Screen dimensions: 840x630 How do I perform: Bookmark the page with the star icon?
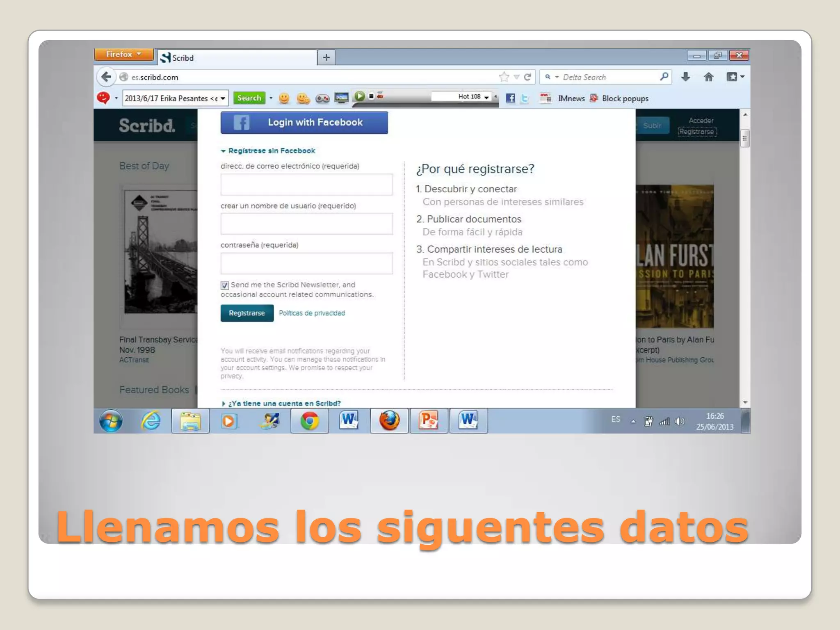click(504, 77)
